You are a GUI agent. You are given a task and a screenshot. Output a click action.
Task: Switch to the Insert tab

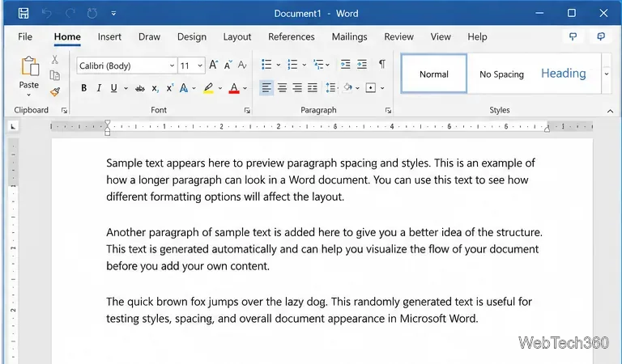(x=109, y=37)
